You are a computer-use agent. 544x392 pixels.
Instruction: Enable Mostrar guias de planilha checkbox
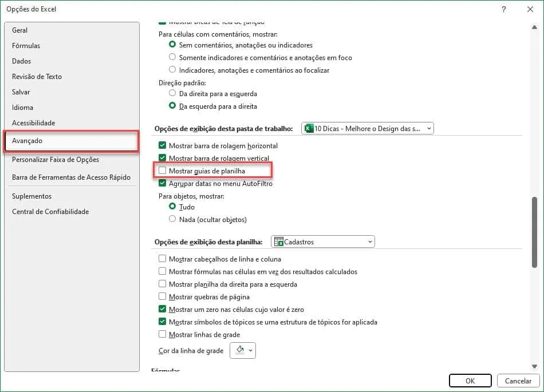pos(162,171)
